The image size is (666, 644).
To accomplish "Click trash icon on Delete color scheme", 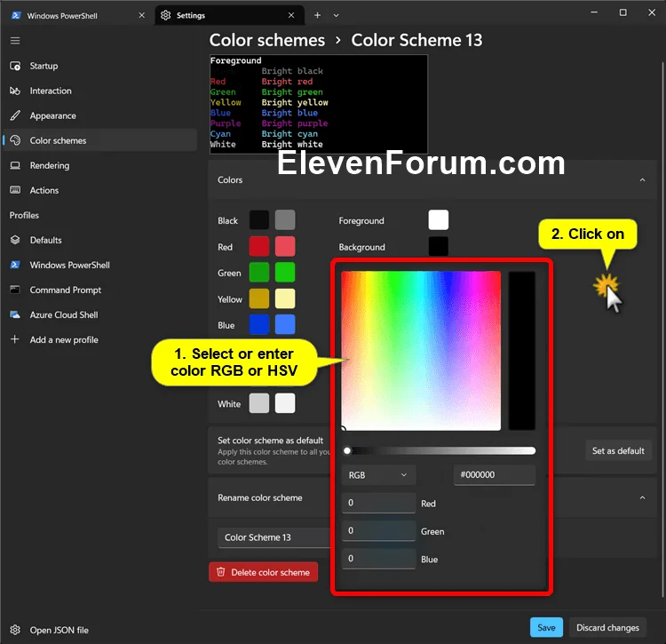I will tap(221, 572).
